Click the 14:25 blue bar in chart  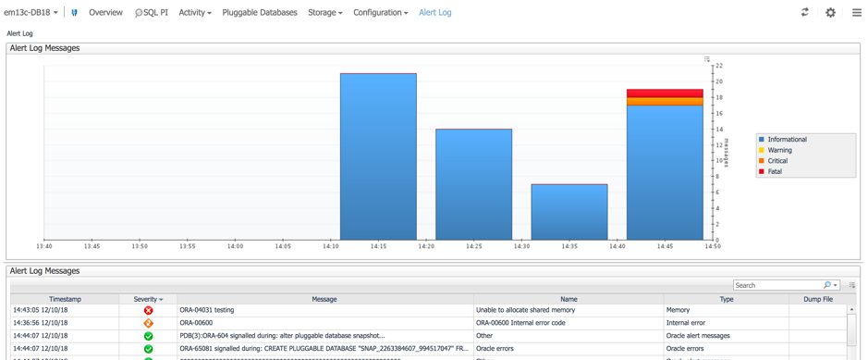tap(474, 184)
